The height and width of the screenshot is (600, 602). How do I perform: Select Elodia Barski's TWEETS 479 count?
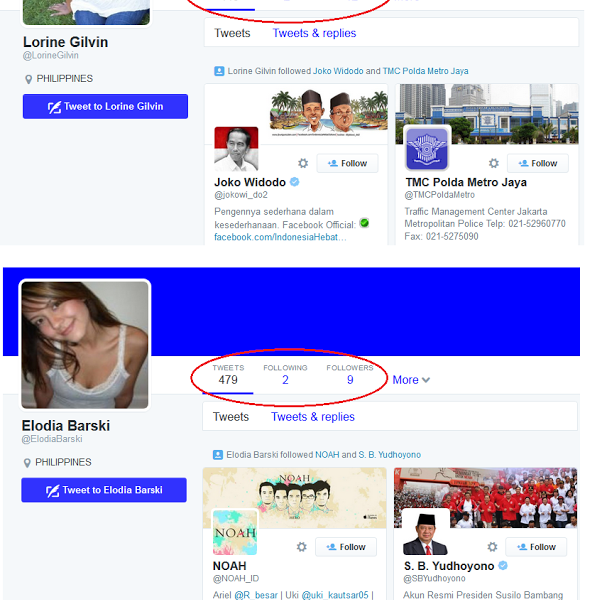[x=228, y=375]
